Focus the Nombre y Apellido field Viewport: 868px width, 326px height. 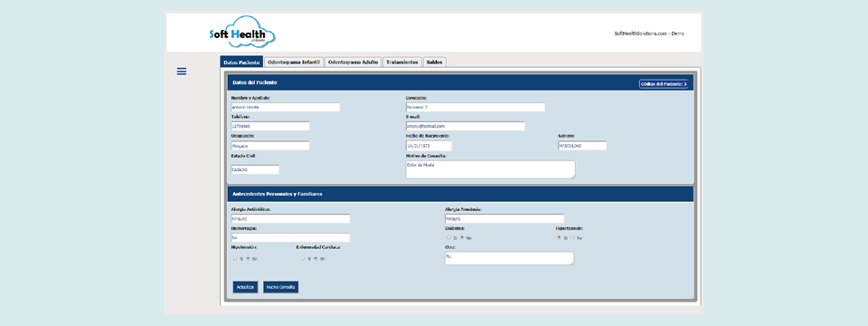(285, 107)
